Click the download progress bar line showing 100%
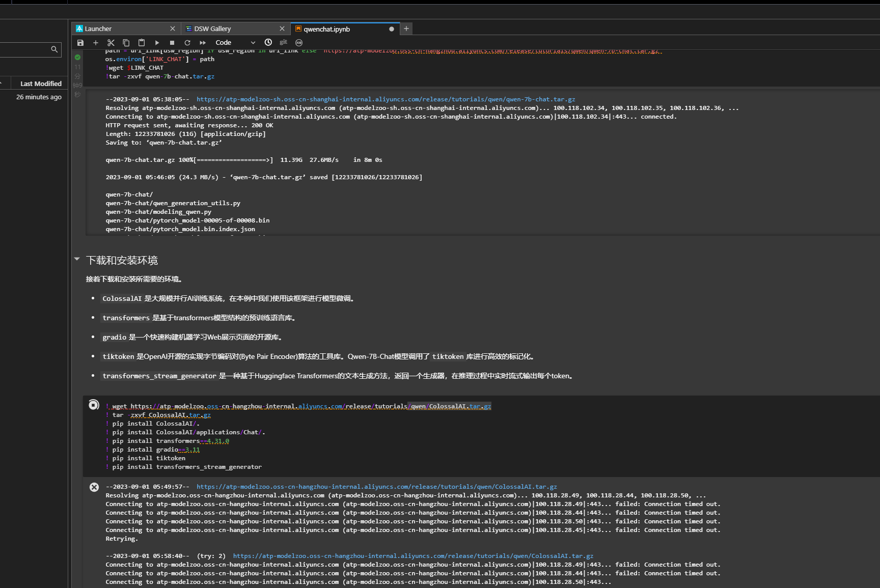The height and width of the screenshot is (588, 880). pyautogui.click(x=244, y=160)
